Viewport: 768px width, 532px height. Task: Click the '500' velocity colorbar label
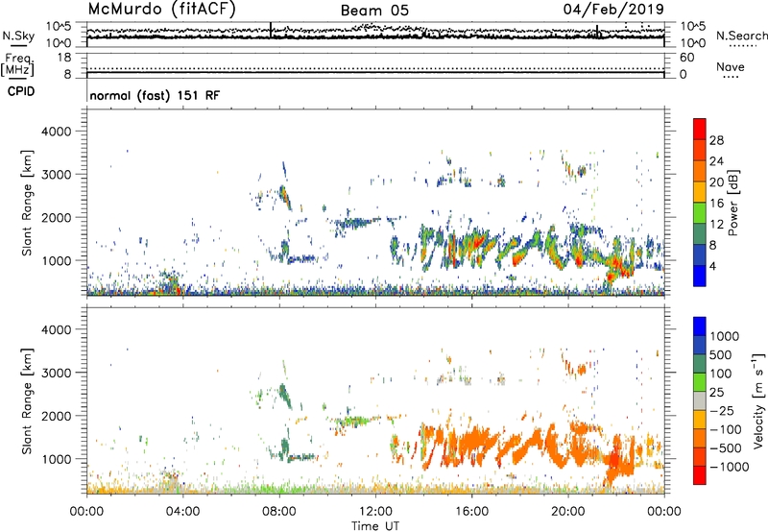pyautogui.click(x=721, y=355)
